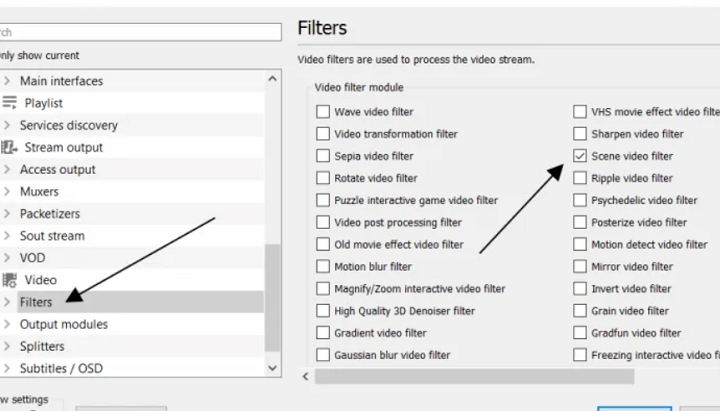Expand the Services discovery chevron
This screenshot has height=411, width=720.
7,125
